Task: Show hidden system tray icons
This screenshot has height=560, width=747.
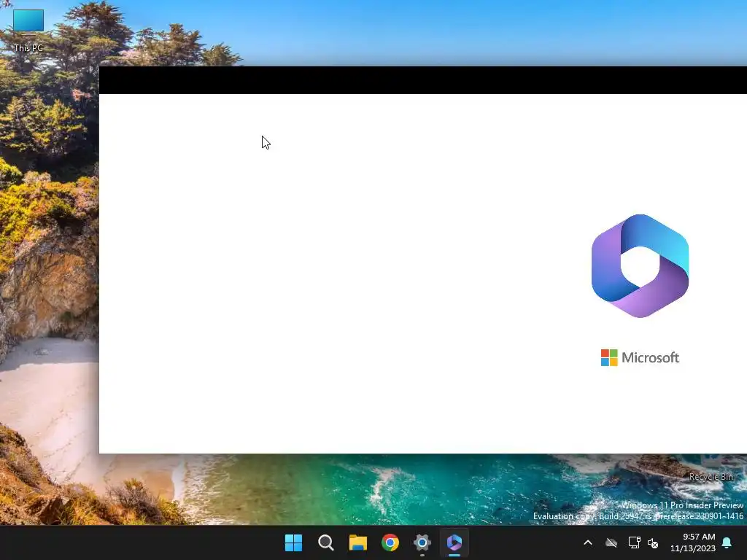Action: point(588,542)
